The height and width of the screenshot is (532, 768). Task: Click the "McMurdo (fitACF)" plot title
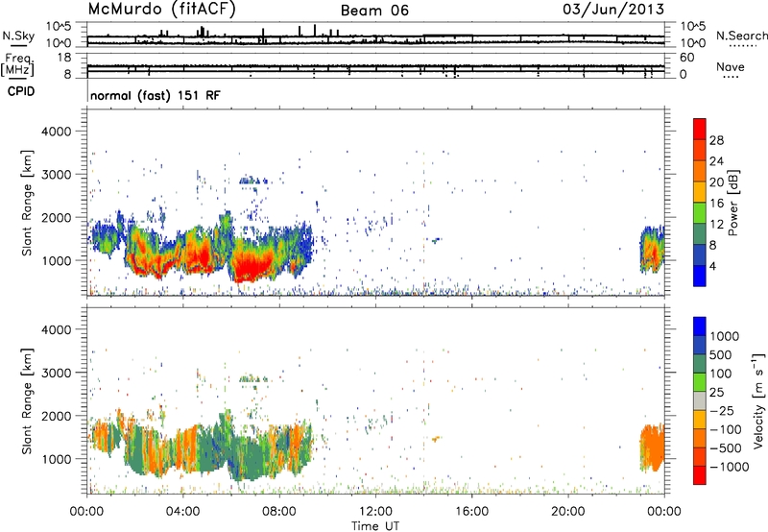coord(161,10)
